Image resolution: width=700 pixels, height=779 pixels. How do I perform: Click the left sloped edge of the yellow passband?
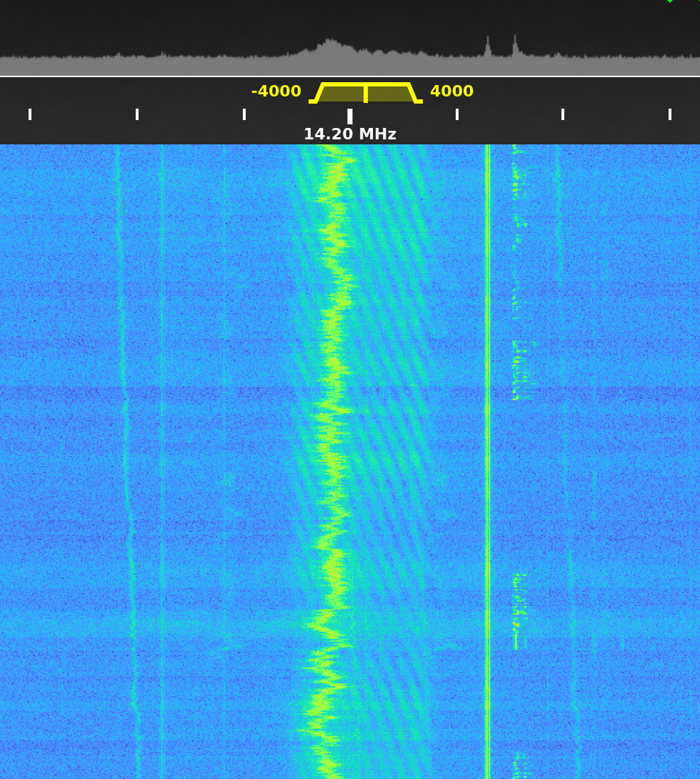tap(319, 93)
